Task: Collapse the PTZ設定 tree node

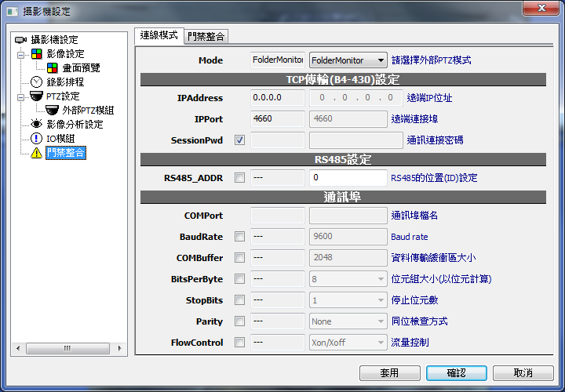Action: (x=21, y=97)
